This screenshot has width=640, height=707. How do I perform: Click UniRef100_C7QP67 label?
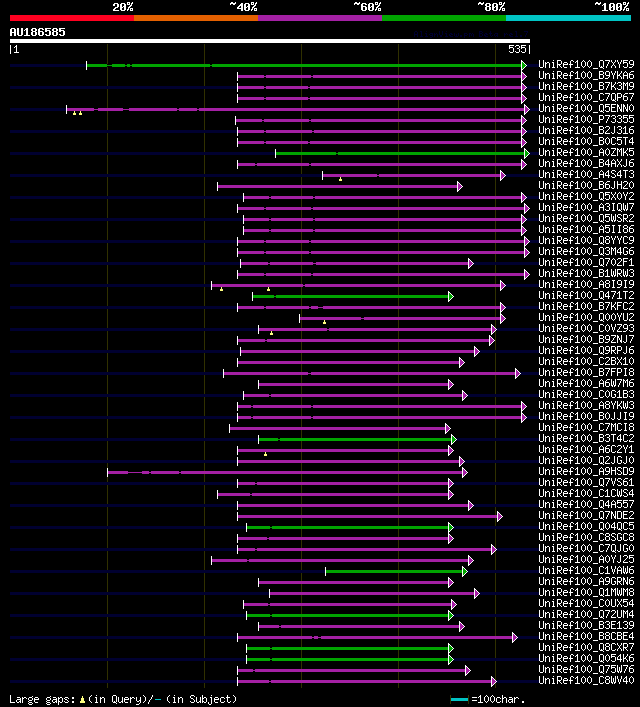coord(586,97)
